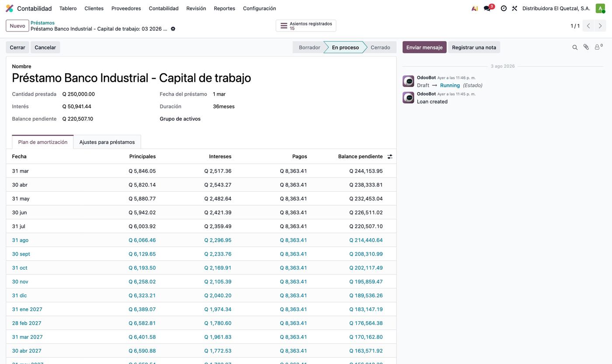Click the OdooBot avatar on Loan created message
The height and width of the screenshot is (364, 612).
[x=408, y=97]
